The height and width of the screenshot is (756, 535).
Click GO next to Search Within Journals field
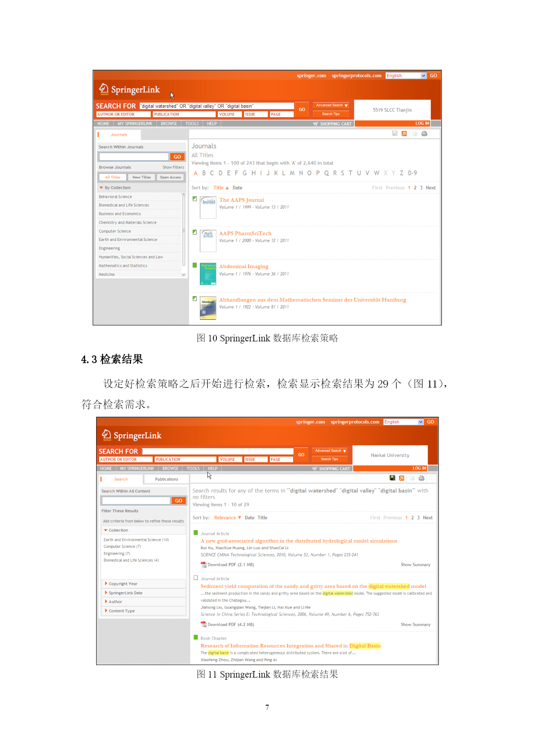tap(177, 157)
